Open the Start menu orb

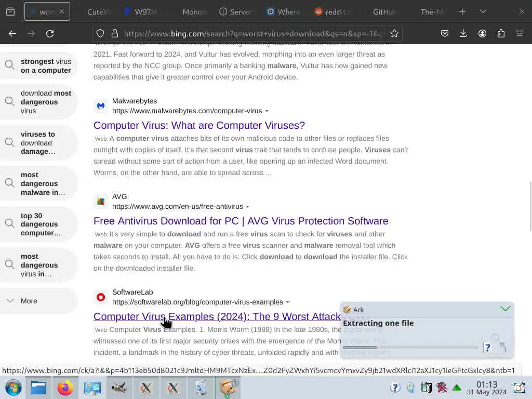(14, 388)
